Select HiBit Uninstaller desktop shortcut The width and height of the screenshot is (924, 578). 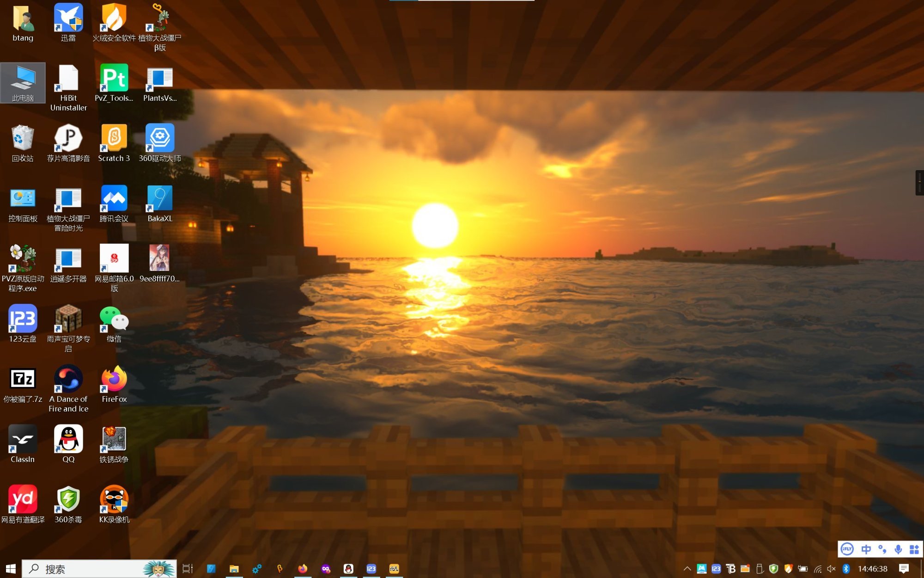(x=68, y=88)
